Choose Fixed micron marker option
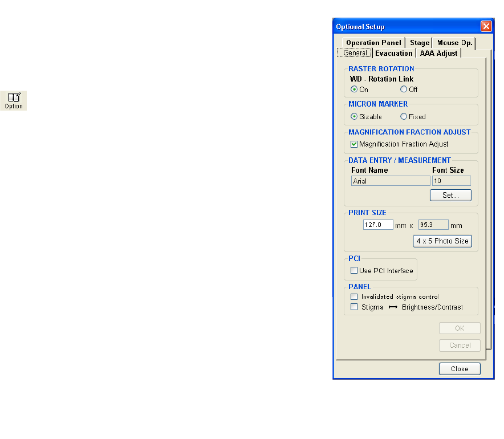Viewport: 504px width, 439px height. pos(404,117)
